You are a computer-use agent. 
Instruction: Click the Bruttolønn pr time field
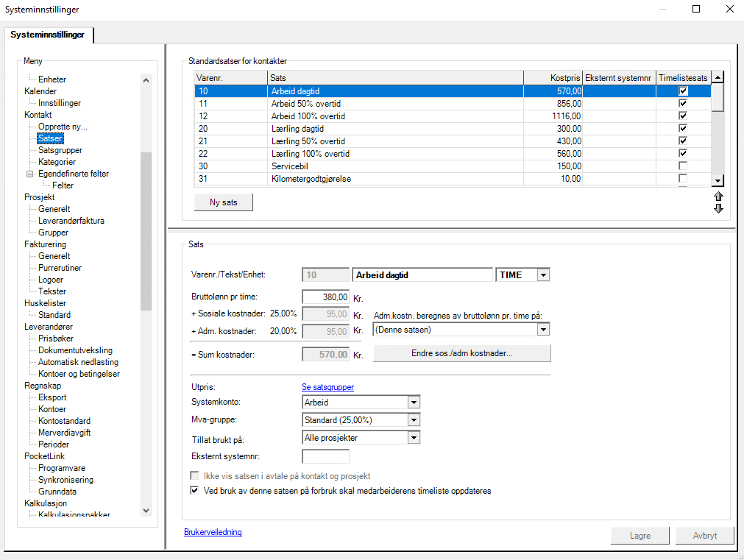325,297
